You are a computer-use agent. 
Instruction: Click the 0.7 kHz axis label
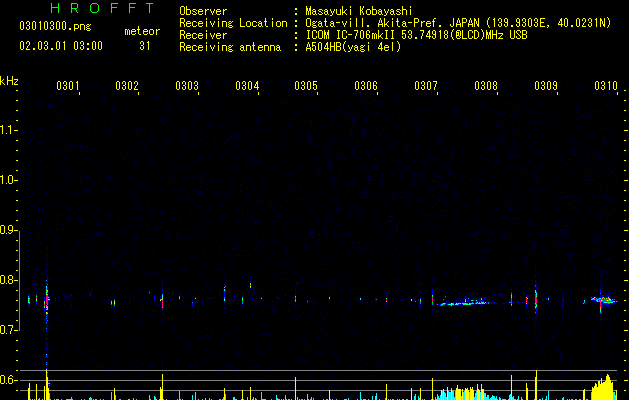(x=7, y=329)
